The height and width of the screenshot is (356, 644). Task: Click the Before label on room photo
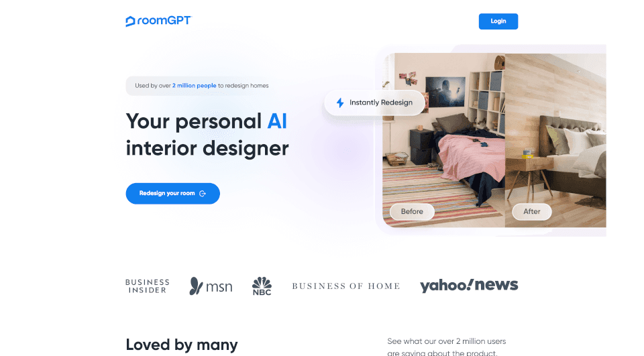pos(412,211)
